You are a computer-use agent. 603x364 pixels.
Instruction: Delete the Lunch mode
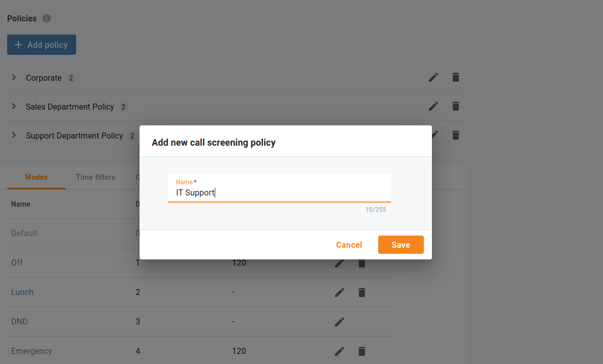click(x=362, y=292)
